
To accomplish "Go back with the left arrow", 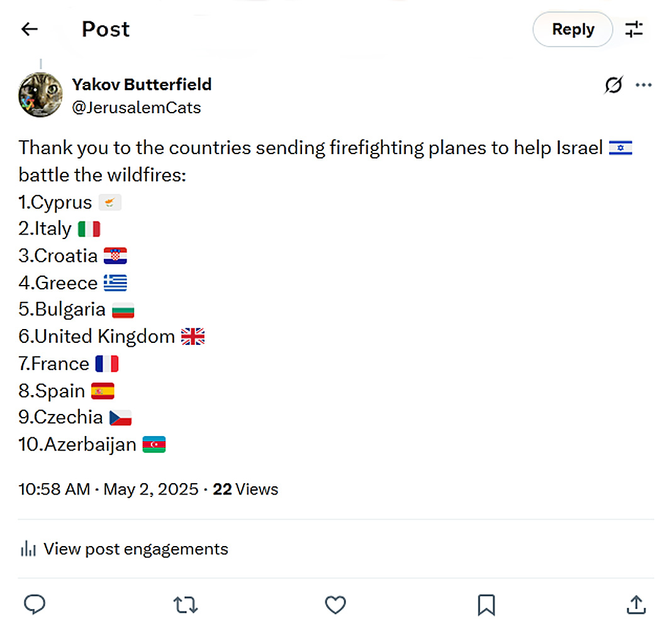I will 30,29.
